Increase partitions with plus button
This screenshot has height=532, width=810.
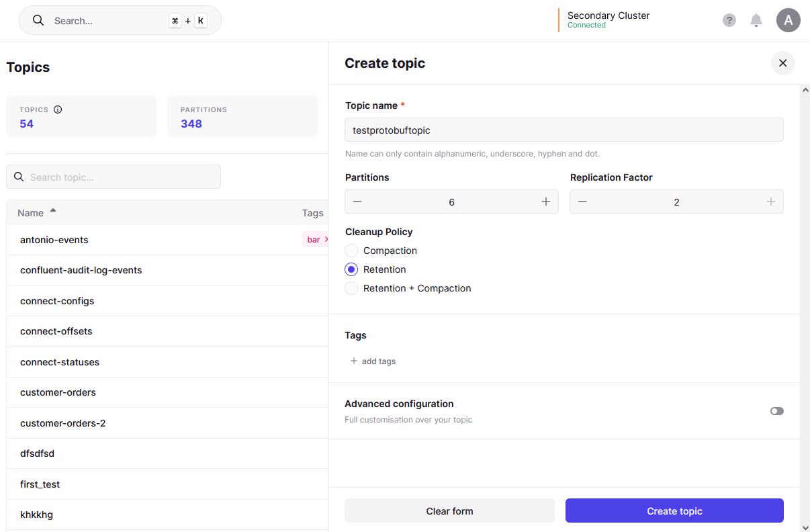546,202
